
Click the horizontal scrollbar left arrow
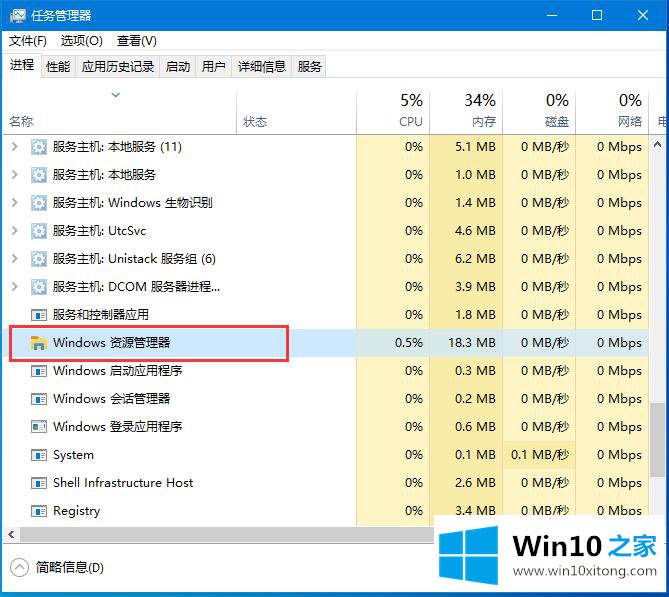tap(11, 534)
